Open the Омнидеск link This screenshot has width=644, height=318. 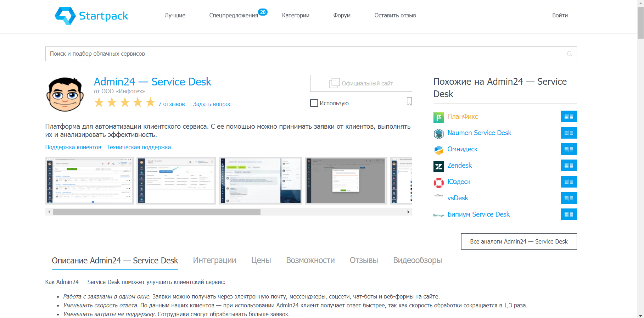coord(463,149)
